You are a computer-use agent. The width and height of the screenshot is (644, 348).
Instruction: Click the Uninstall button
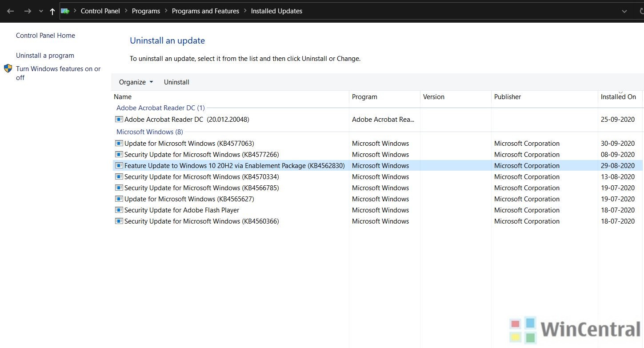[x=176, y=82]
